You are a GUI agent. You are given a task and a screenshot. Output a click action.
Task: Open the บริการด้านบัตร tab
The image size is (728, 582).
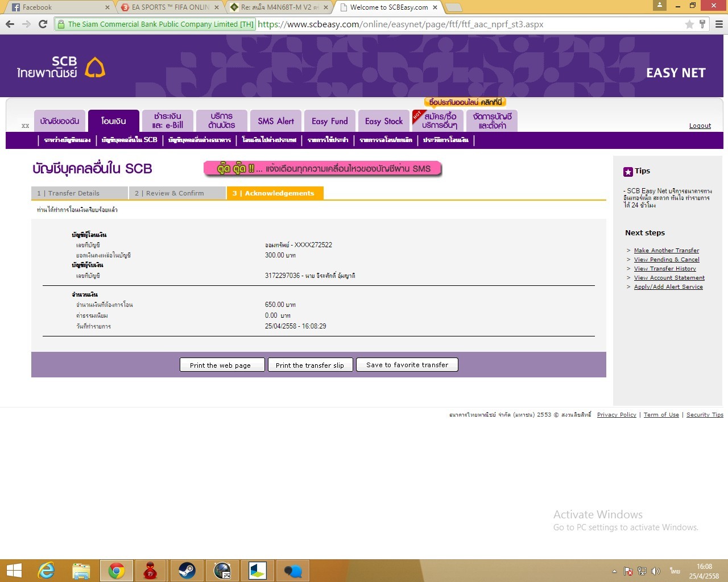222,121
